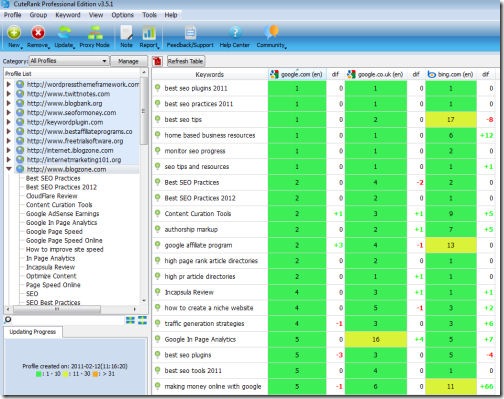Click the google.com (en) column icon
Viewport: 504px width, 399px height.
274,74
